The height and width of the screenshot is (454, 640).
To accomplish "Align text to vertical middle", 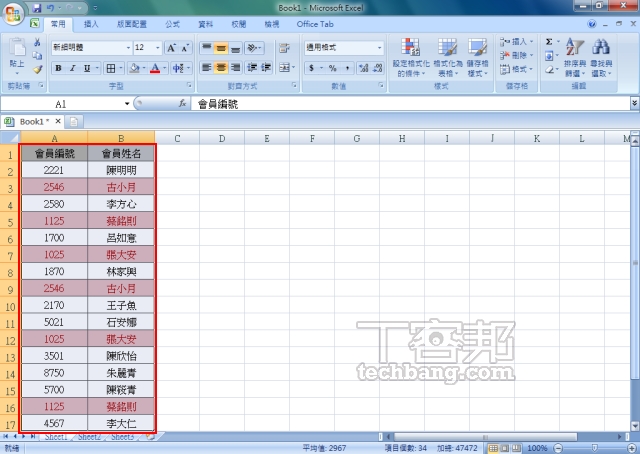I will point(221,48).
